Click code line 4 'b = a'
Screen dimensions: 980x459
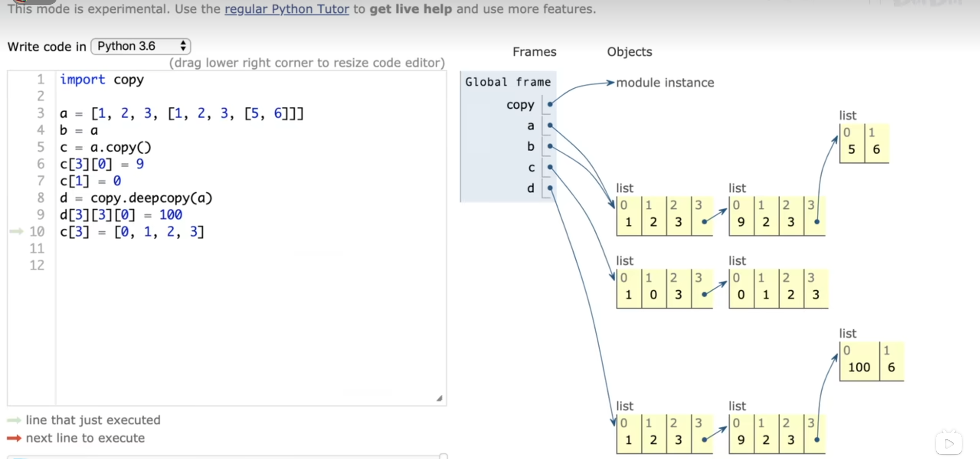click(x=79, y=131)
